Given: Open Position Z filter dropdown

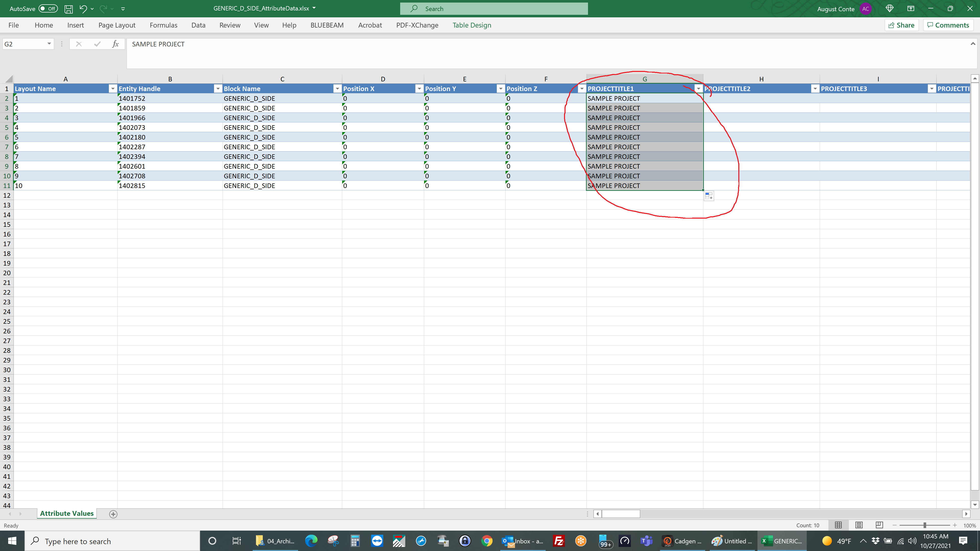Looking at the screenshot, I should point(582,89).
